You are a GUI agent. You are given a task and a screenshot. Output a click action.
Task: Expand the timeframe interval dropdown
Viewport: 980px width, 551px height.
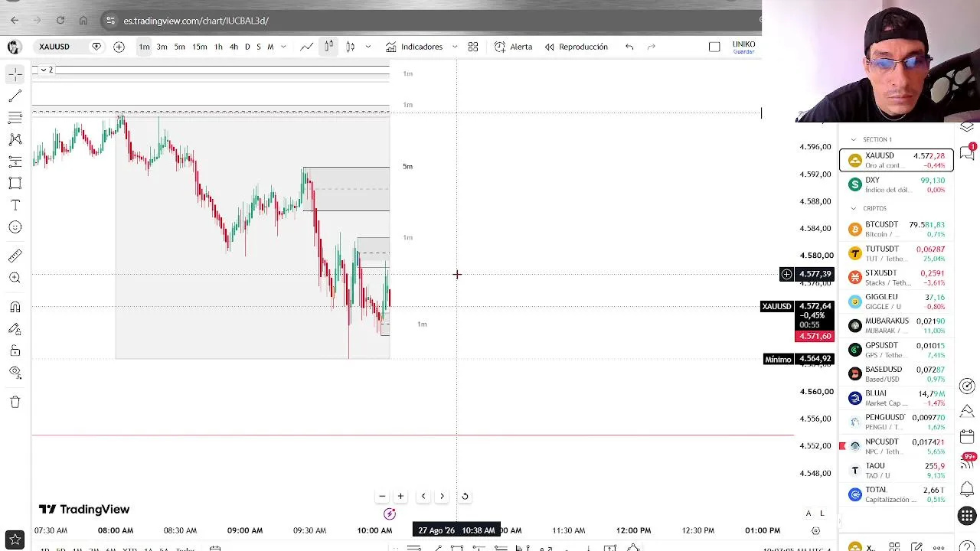(283, 47)
